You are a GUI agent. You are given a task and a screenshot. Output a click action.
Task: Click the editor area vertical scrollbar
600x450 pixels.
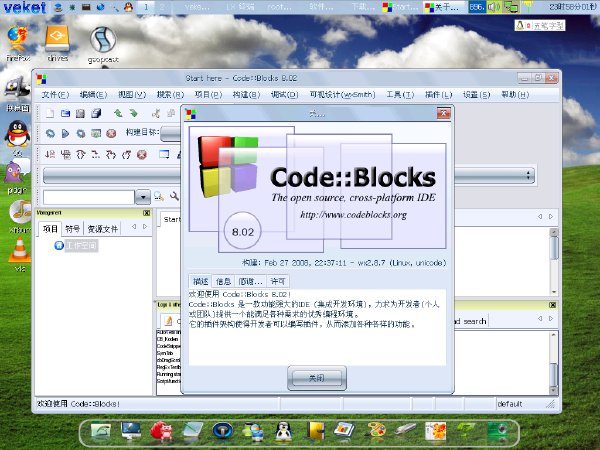click(554, 261)
